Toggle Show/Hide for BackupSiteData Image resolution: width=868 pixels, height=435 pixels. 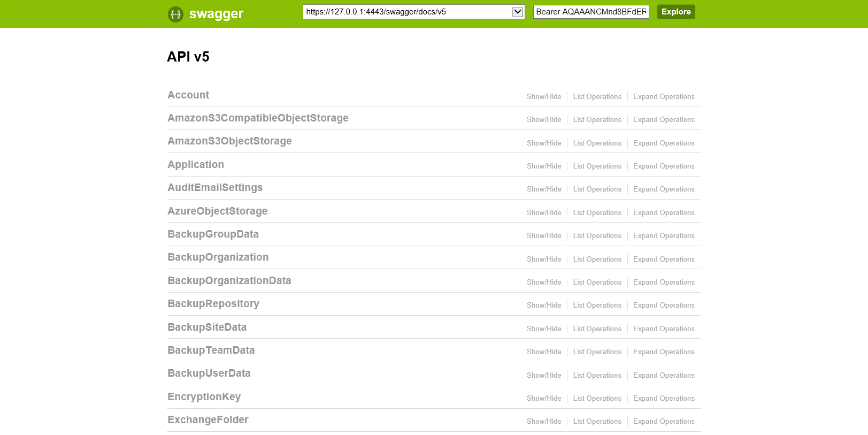(544, 329)
